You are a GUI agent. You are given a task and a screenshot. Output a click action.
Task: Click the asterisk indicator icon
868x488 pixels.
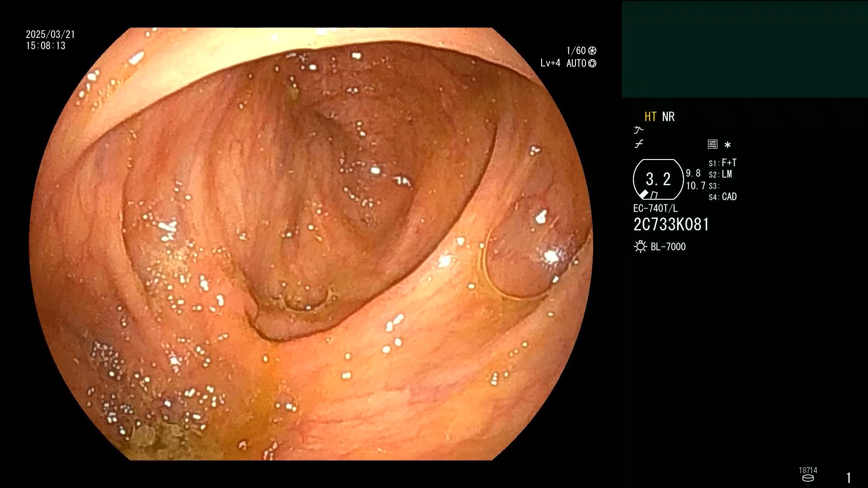tap(727, 145)
